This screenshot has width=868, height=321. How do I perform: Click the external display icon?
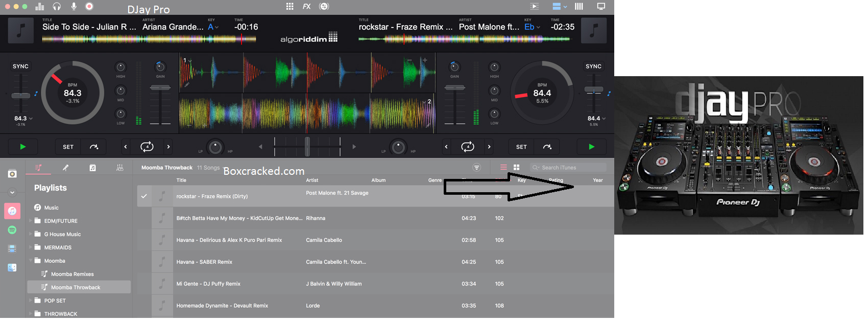[601, 7]
